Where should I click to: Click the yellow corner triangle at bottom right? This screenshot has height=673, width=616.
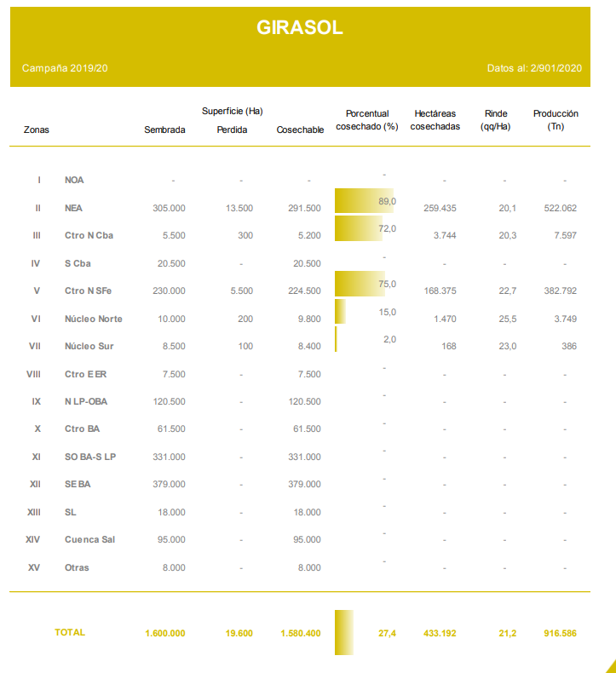coord(610,665)
